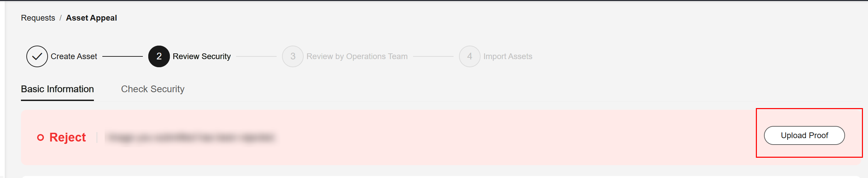Select the Create Asset step label
Screen dimensions: 868x178
click(74, 56)
